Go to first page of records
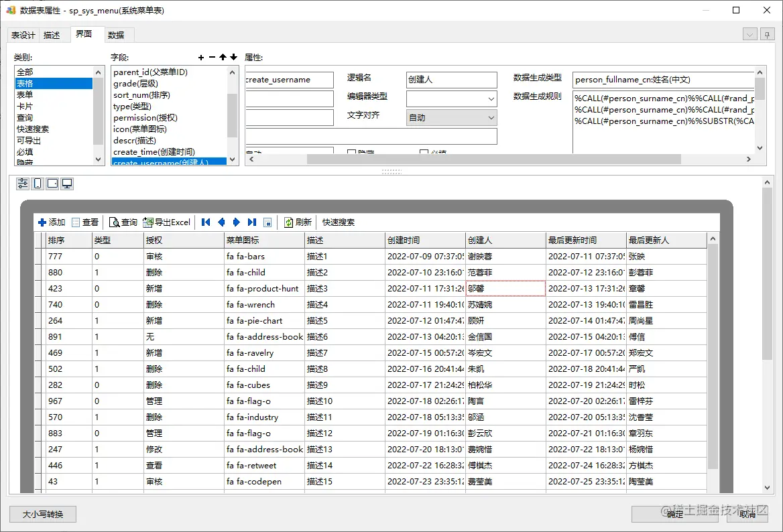The image size is (783, 532). pos(206,222)
